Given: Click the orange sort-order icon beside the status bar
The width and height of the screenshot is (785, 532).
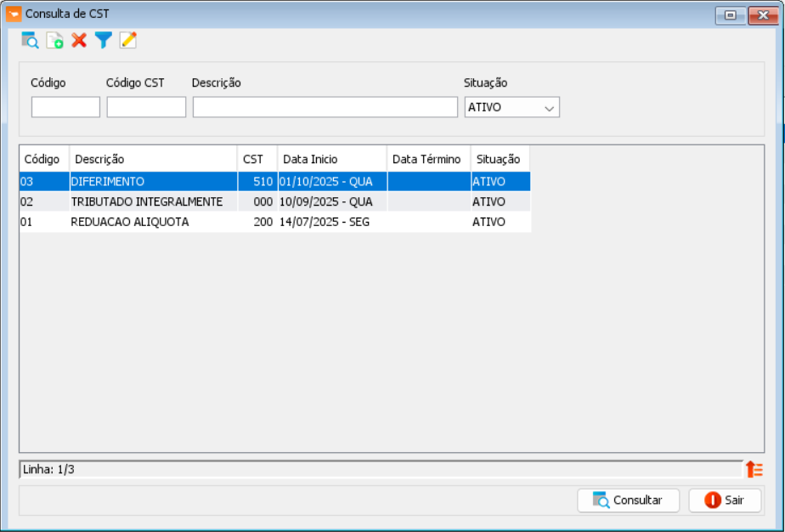Looking at the screenshot, I should coord(754,469).
